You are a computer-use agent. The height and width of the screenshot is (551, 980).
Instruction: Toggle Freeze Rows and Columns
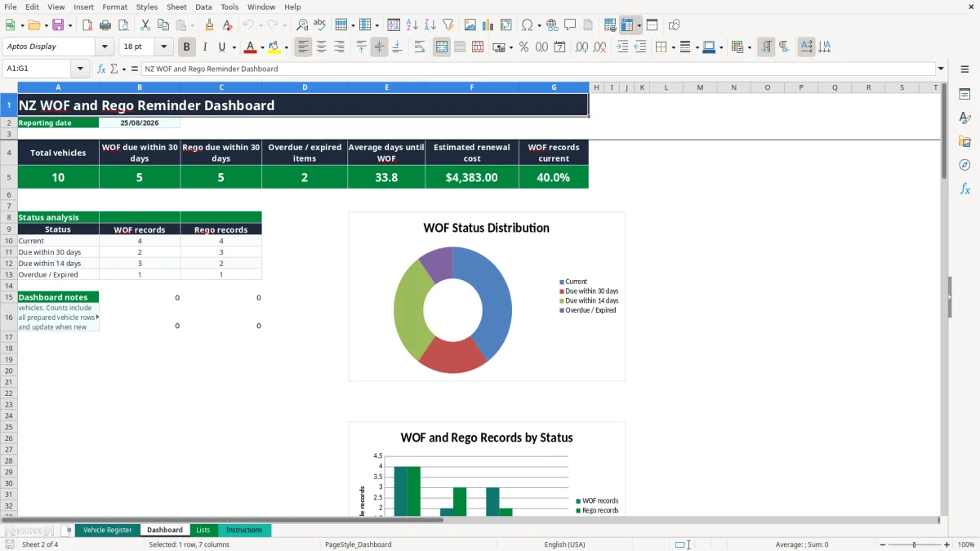tap(627, 25)
